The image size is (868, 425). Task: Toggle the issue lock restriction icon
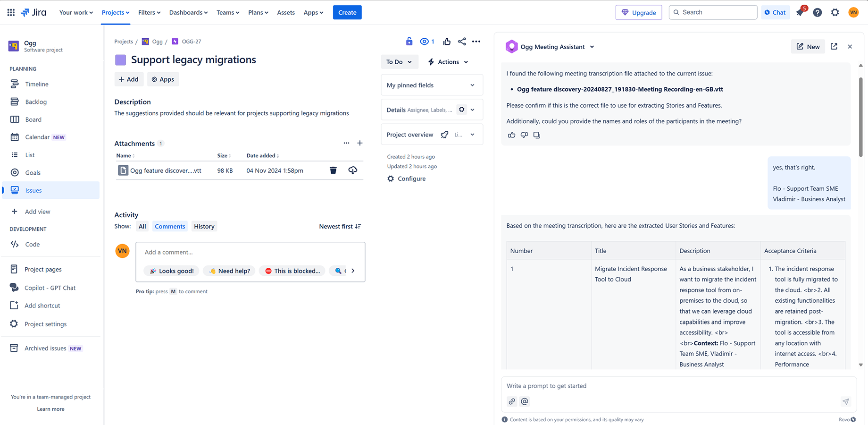click(409, 42)
